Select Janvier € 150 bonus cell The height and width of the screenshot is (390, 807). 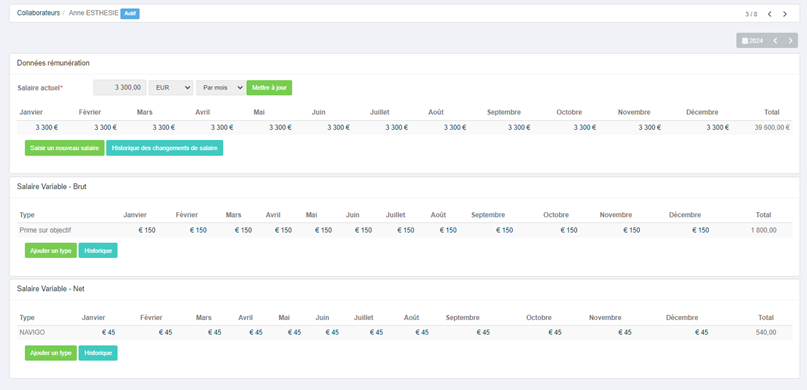click(147, 230)
